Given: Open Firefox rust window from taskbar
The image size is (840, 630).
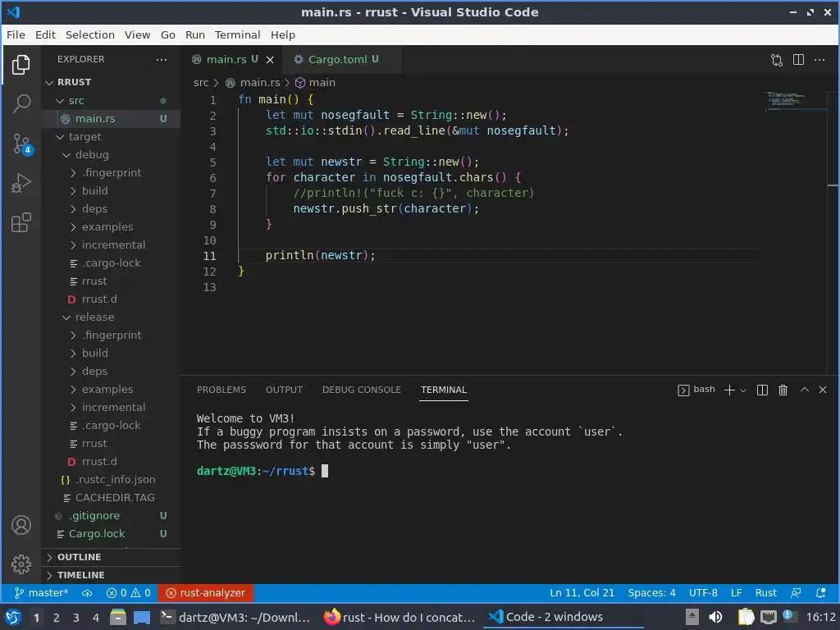Looking at the screenshot, I should [x=399, y=618].
